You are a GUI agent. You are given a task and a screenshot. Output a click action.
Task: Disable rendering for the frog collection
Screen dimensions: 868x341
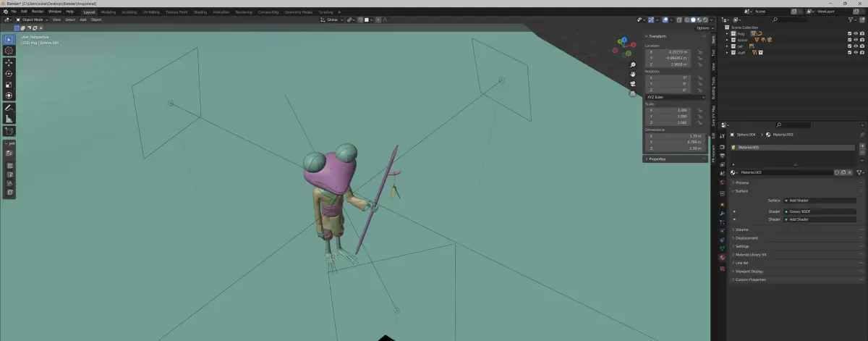point(863,33)
